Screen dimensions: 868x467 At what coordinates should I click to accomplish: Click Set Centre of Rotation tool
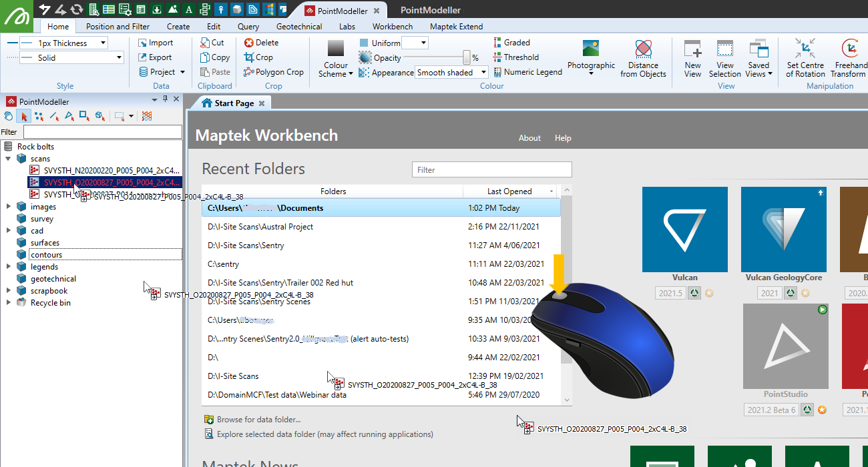click(x=805, y=58)
